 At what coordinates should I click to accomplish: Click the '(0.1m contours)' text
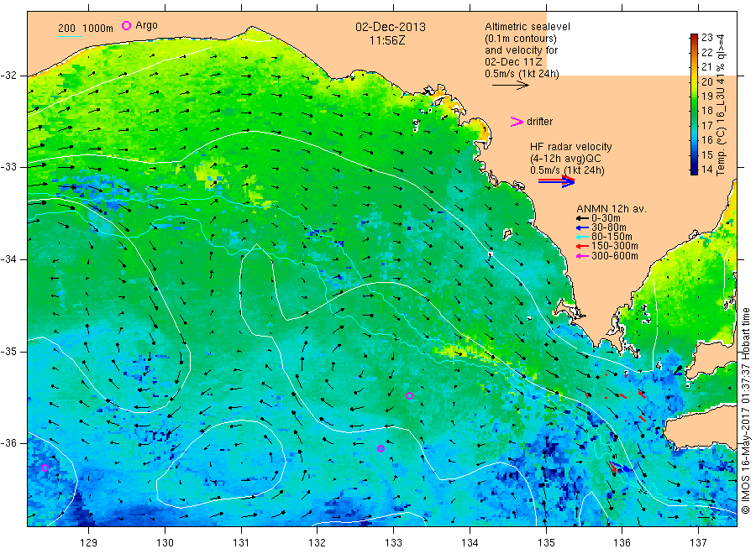[x=521, y=39]
